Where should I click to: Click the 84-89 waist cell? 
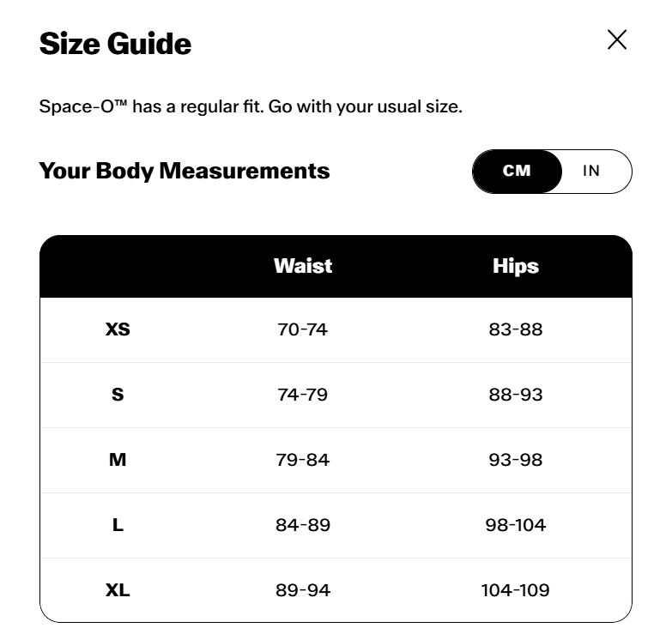tap(303, 525)
